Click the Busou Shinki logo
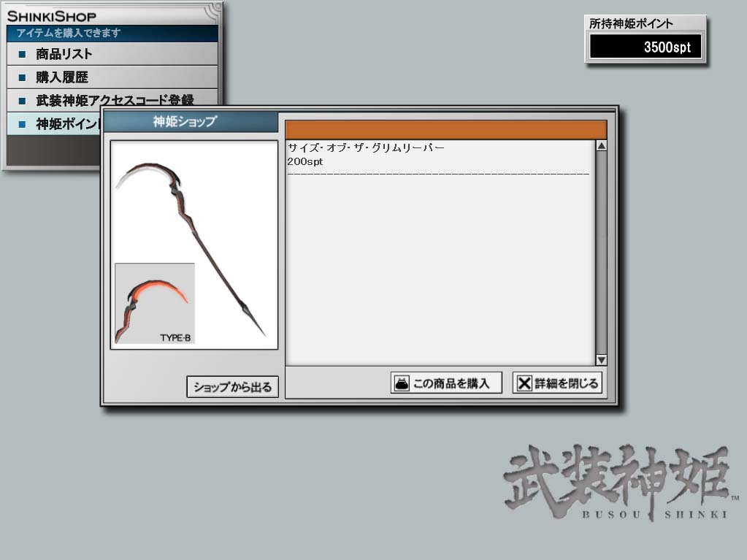 click(x=618, y=483)
